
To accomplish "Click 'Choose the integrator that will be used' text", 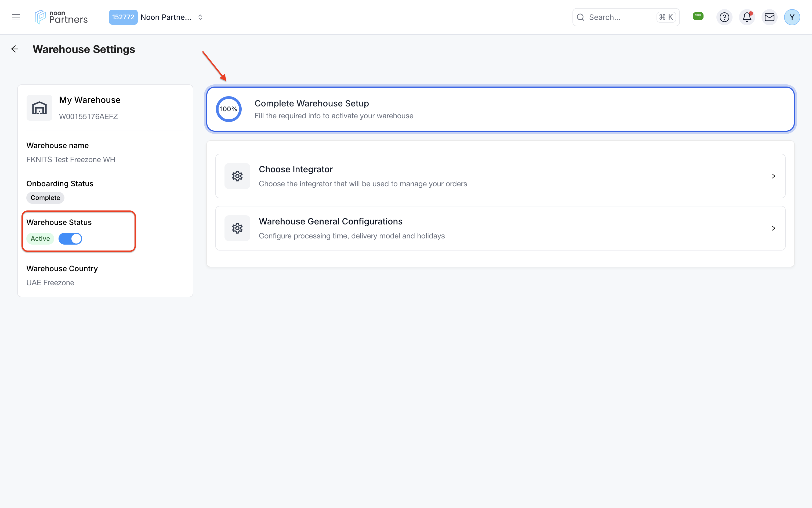I will click(x=363, y=184).
